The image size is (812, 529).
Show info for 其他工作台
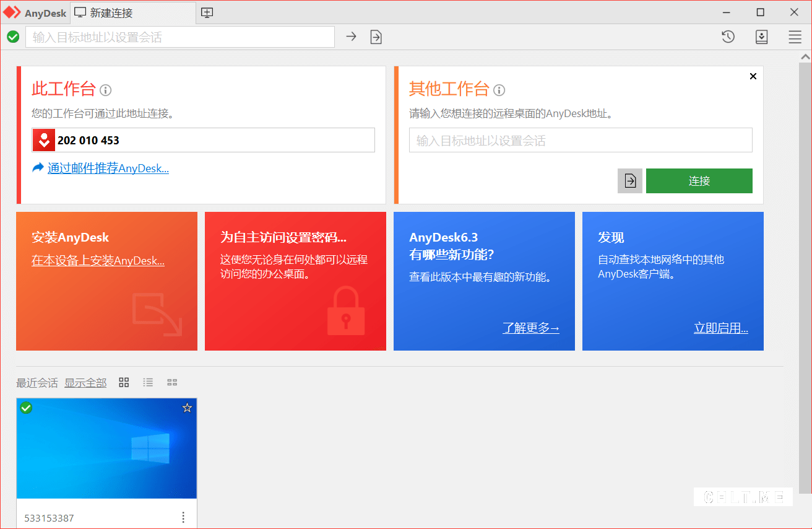click(499, 90)
